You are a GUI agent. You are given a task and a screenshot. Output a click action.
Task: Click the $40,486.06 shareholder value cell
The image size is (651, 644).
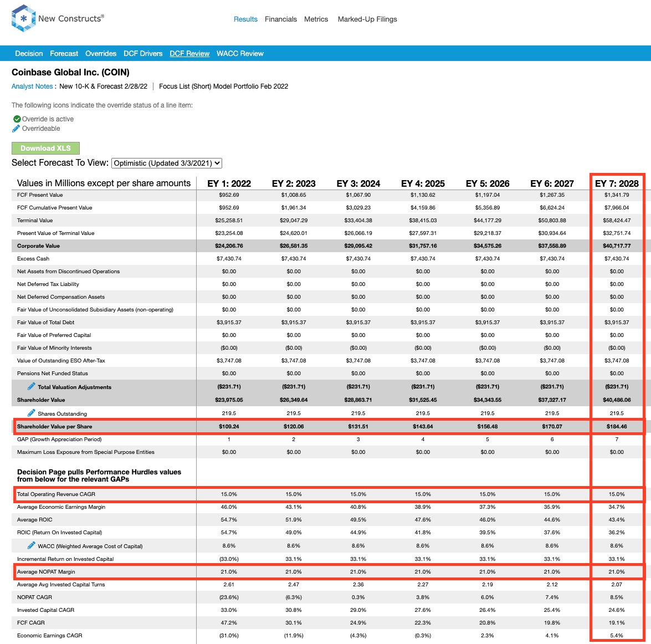(617, 400)
